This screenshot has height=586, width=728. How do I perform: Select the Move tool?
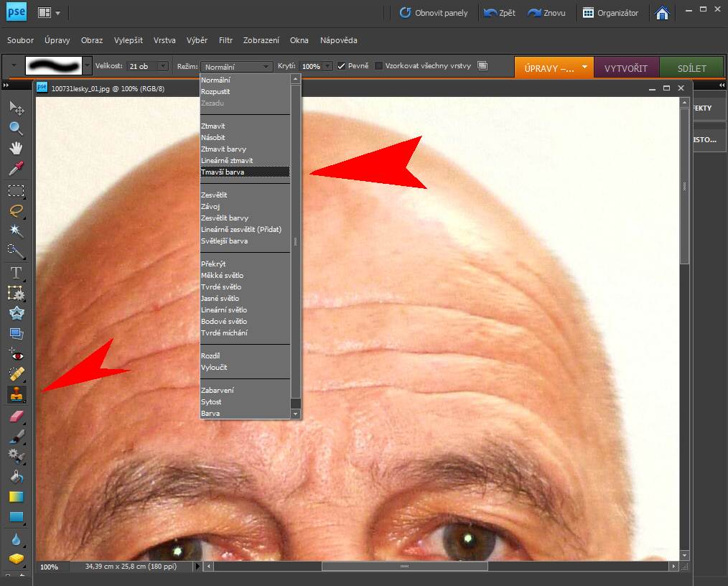point(16,108)
